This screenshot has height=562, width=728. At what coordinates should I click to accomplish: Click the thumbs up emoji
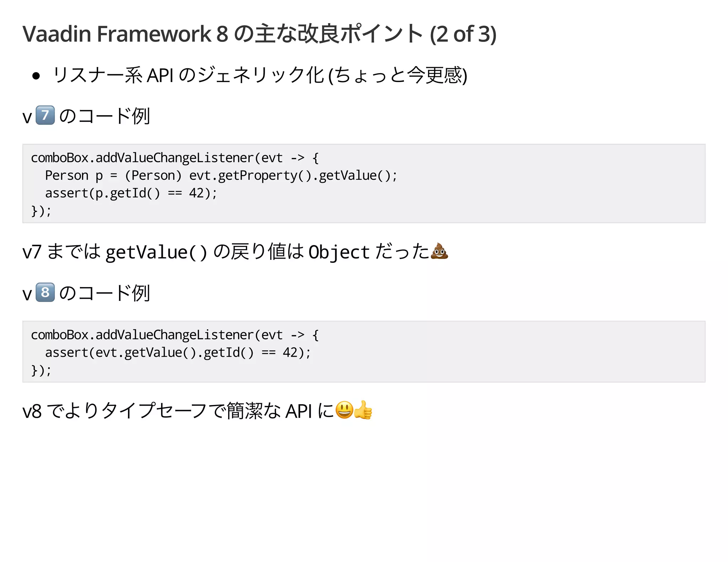pyautogui.click(x=363, y=410)
